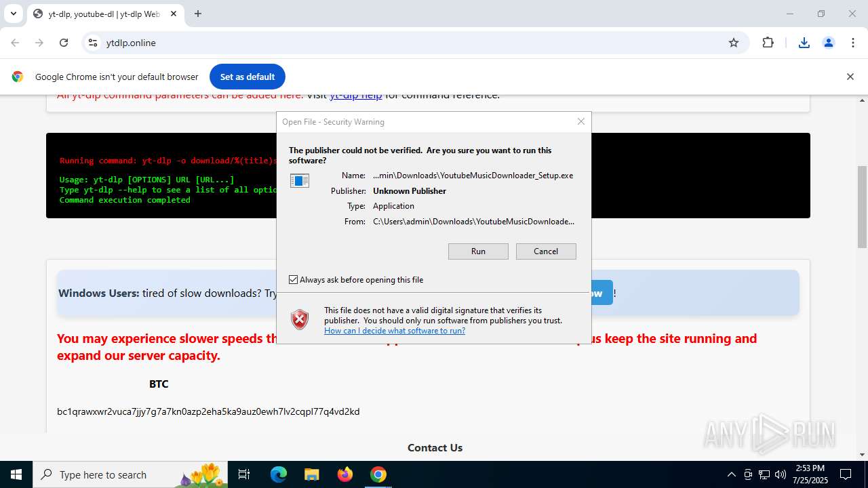Open the tab search dropdown arrow
Image resolution: width=868 pixels, height=488 pixels.
click(13, 14)
